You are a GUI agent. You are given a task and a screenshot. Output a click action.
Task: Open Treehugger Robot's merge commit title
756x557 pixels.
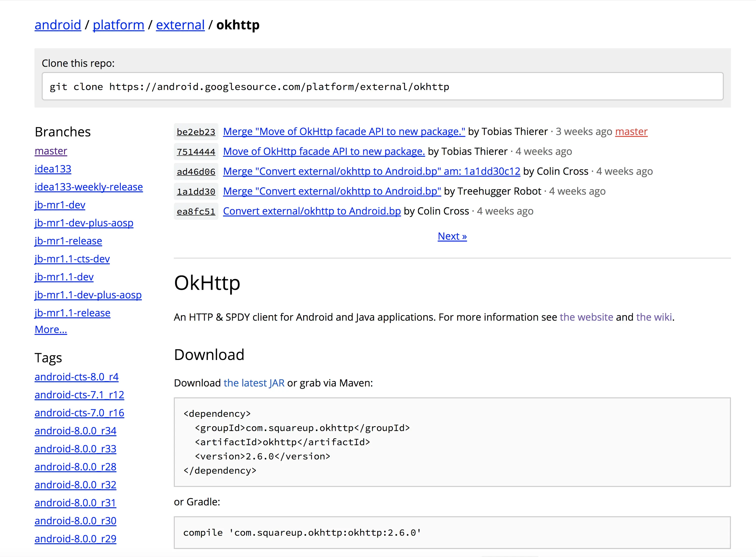(332, 191)
